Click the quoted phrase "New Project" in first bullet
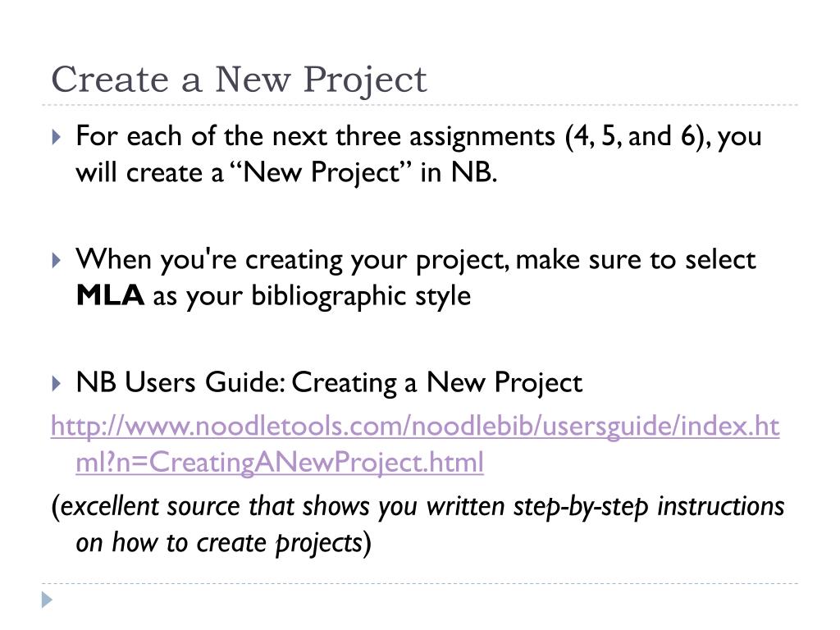This screenshot has height=630, width=840. [x=322, y=172]
